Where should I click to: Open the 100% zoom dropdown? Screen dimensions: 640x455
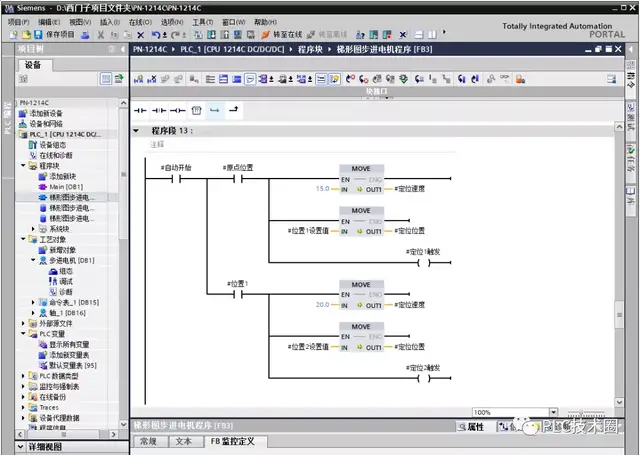(x=553, y=412)
